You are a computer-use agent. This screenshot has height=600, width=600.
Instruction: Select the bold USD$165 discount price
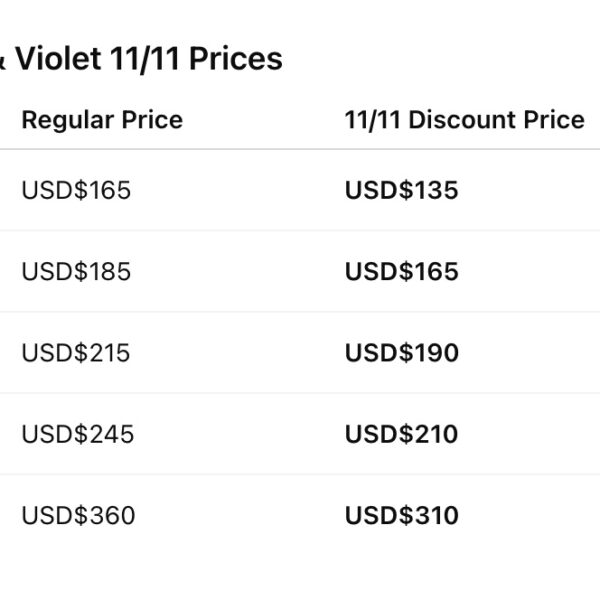pos(401,271)
